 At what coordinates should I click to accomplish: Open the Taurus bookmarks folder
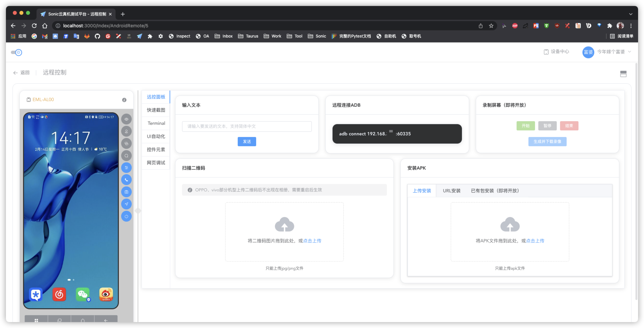click(x=248, y=36)
